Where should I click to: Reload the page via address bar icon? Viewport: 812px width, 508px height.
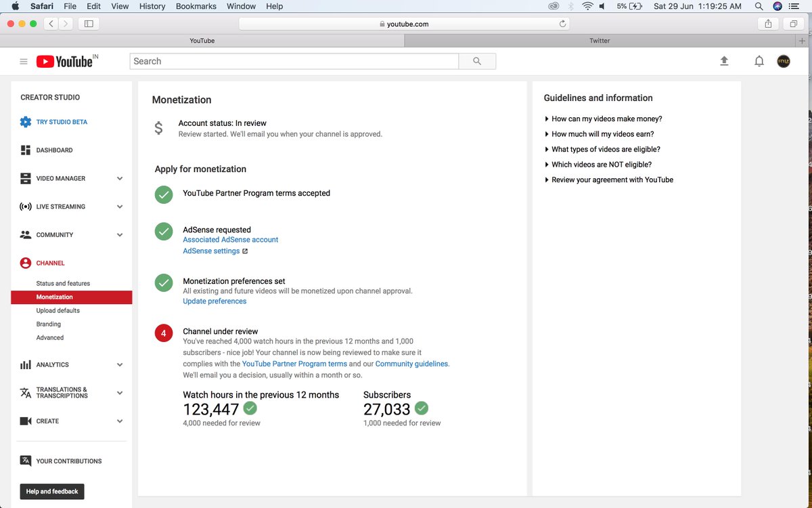click(x=562, y=24)
